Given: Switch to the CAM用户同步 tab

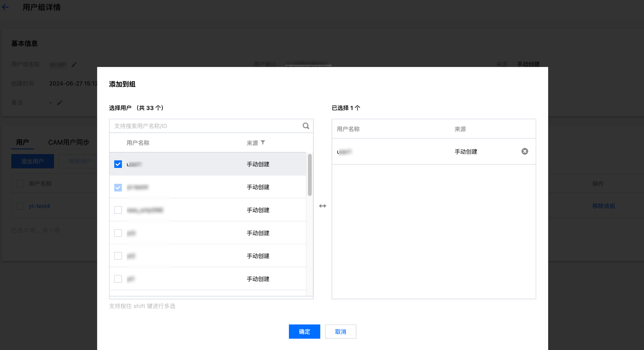Looking at the screenshot, I should click(x=69, y=142).
